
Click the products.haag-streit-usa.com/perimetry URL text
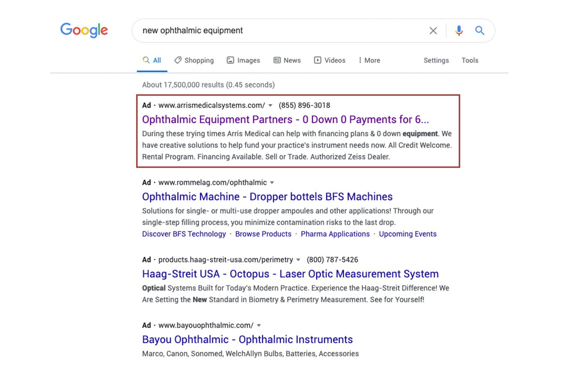click(226, 260)
